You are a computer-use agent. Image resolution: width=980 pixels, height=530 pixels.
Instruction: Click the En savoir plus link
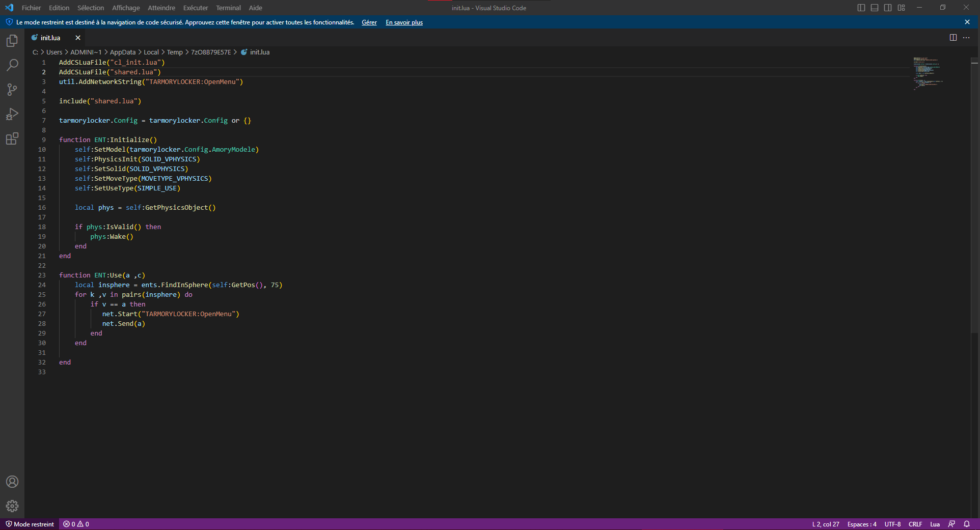404,22
